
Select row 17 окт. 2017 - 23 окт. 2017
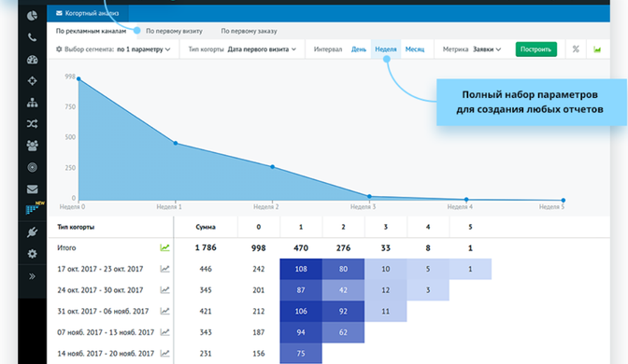(x=100, y=269)
